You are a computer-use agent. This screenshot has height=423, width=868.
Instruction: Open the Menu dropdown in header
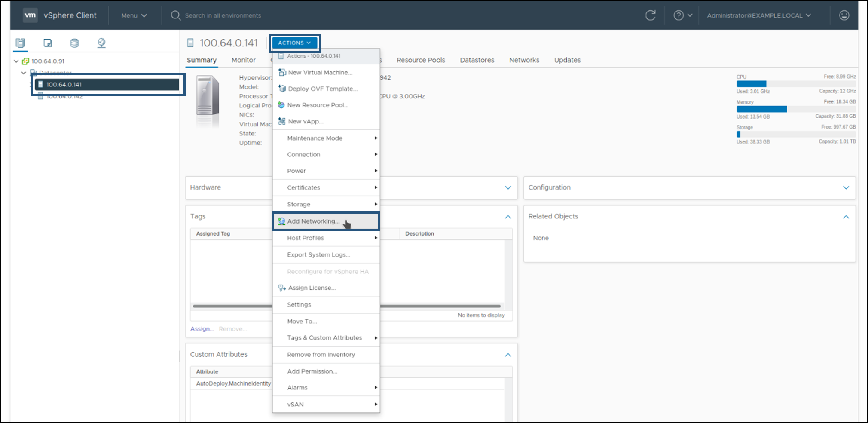[x=134, y=15]
